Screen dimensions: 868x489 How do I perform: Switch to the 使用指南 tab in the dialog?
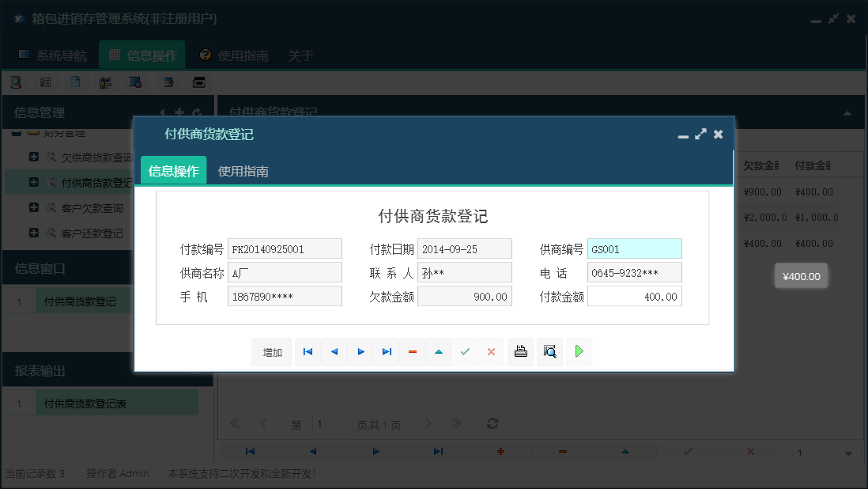tap(243, 169)
